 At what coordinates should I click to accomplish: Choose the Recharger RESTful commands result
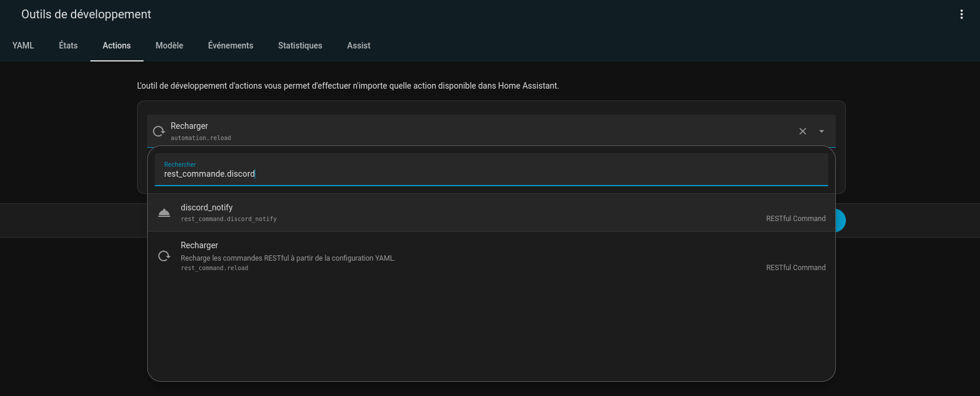491,256
